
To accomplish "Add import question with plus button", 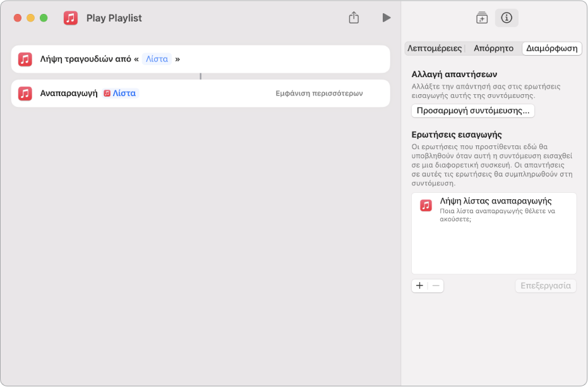I will tap(419, 286).
